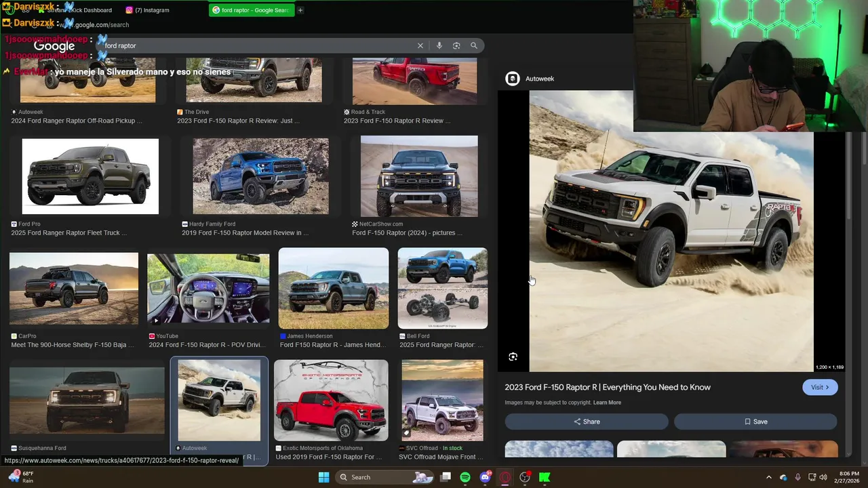Open Hardy Family Ford blue Raptor thumbnail
Image resolution: width=868 pixels, height=488 pixels.
point(260,176)
